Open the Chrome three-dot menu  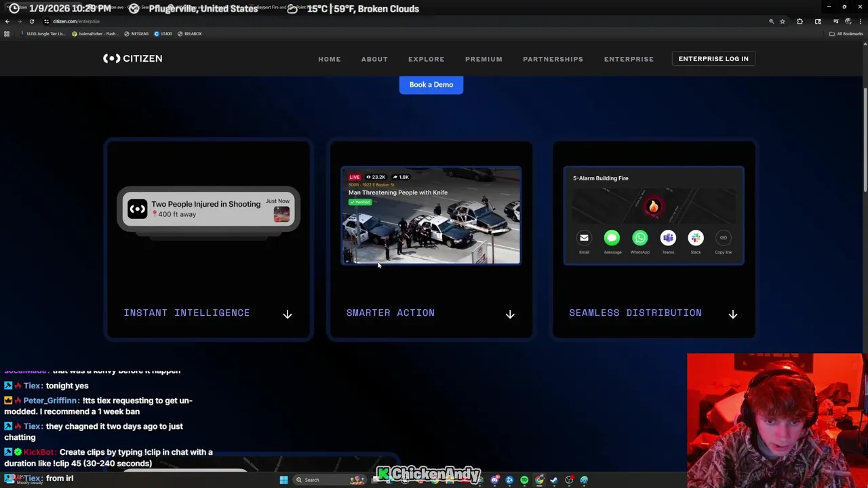(861, 22)
